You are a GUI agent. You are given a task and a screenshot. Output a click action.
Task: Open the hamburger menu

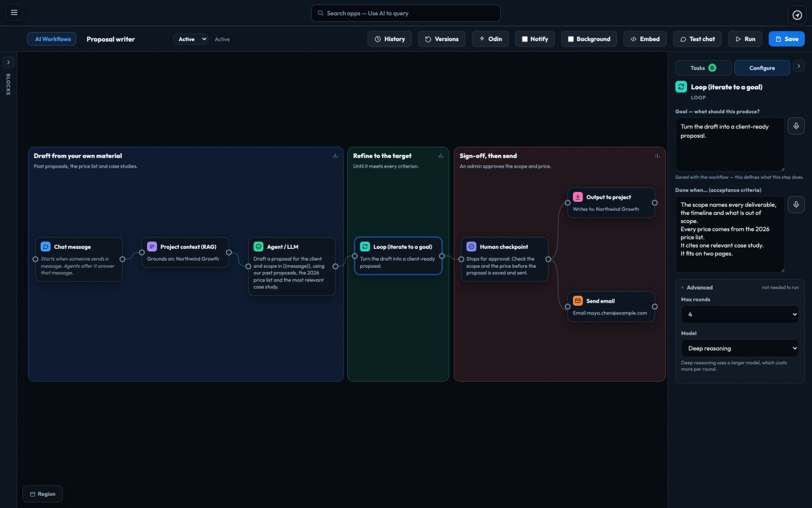(14, 13)
